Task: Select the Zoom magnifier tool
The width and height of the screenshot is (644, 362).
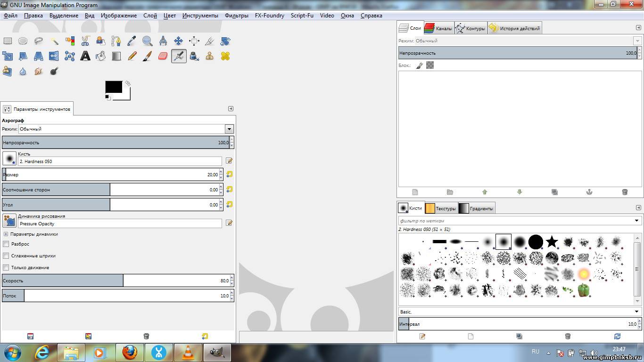Action: coord(148,41)
